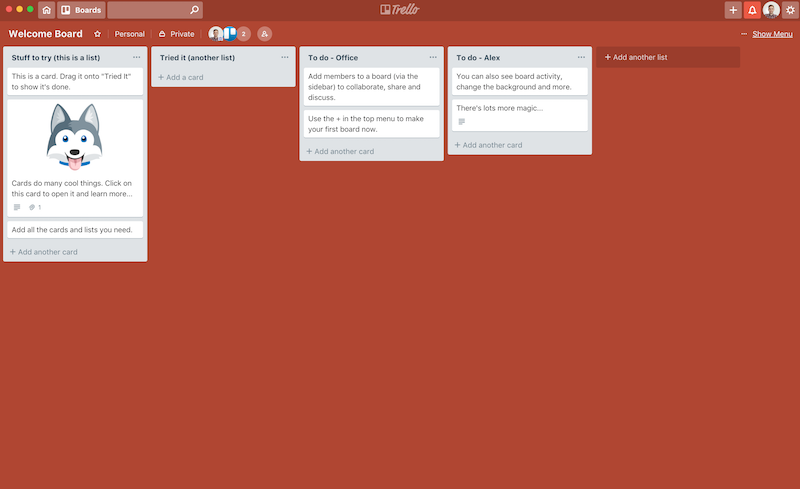
Task: Star the Welcome Board
Action: click(x=97, y=34)
